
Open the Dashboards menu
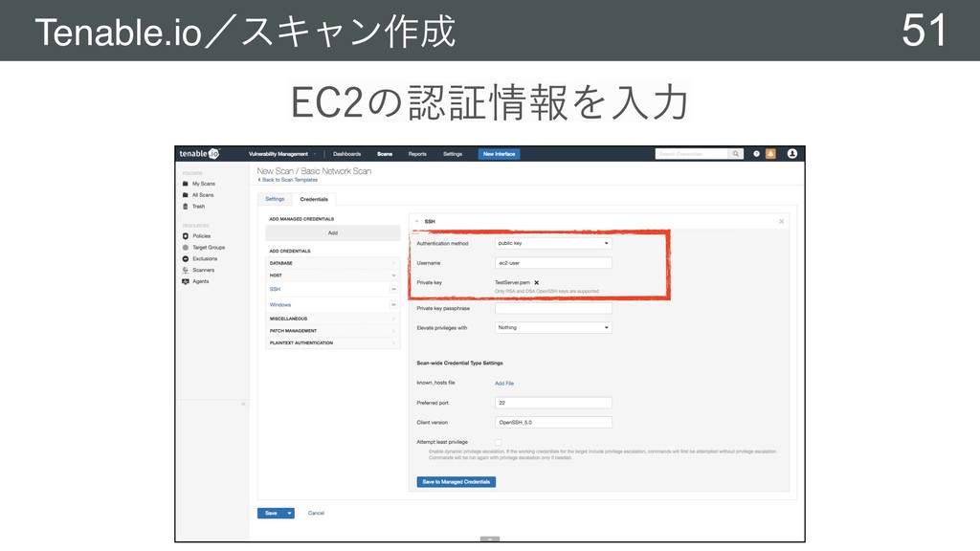pyautogui.click(x=346, y=154)
